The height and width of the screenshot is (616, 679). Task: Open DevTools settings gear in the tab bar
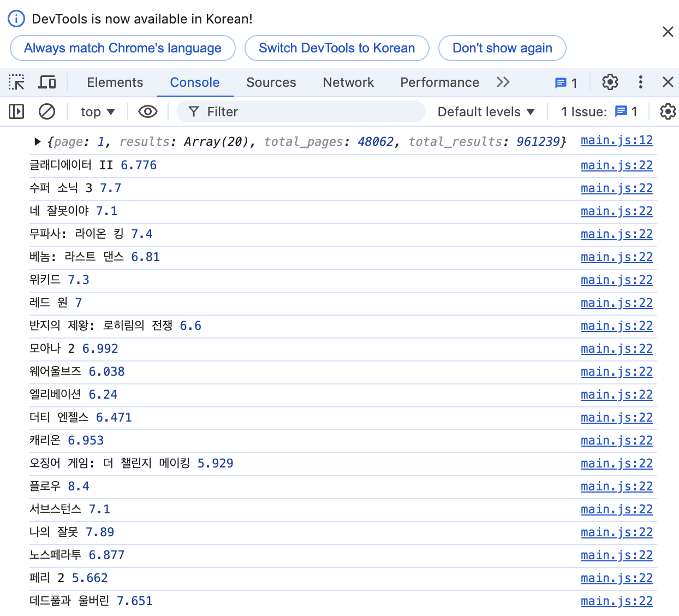610,82
